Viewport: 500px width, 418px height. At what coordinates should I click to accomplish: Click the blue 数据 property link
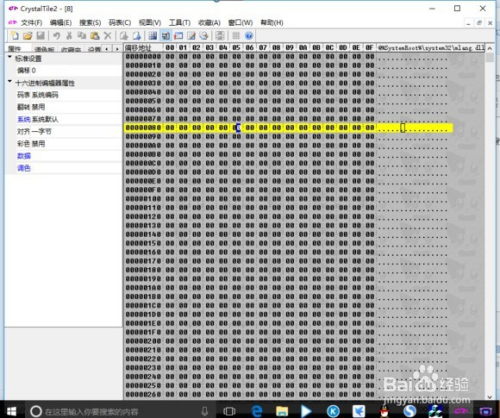coord(24,156)
